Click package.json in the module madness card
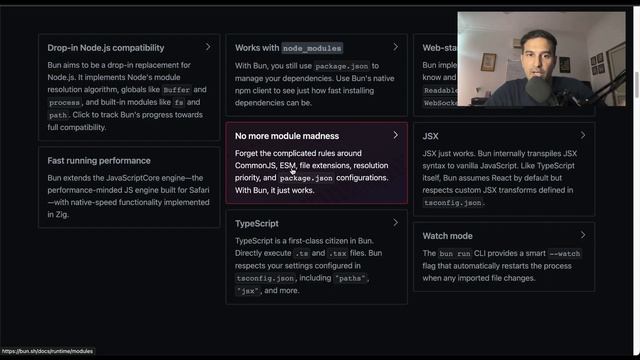This screenshot has height=360, width=640. point(306,178)
